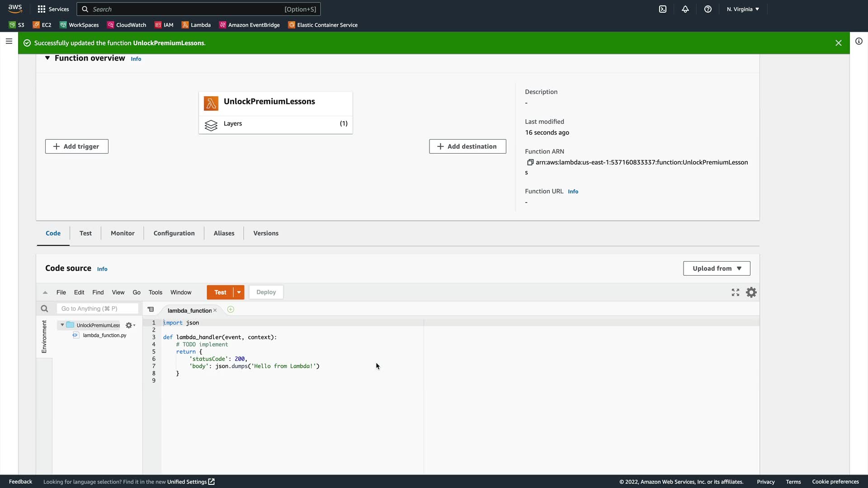Open the side navigation hamburger menu
868x488 pixels.
click(x=9, y=41)
